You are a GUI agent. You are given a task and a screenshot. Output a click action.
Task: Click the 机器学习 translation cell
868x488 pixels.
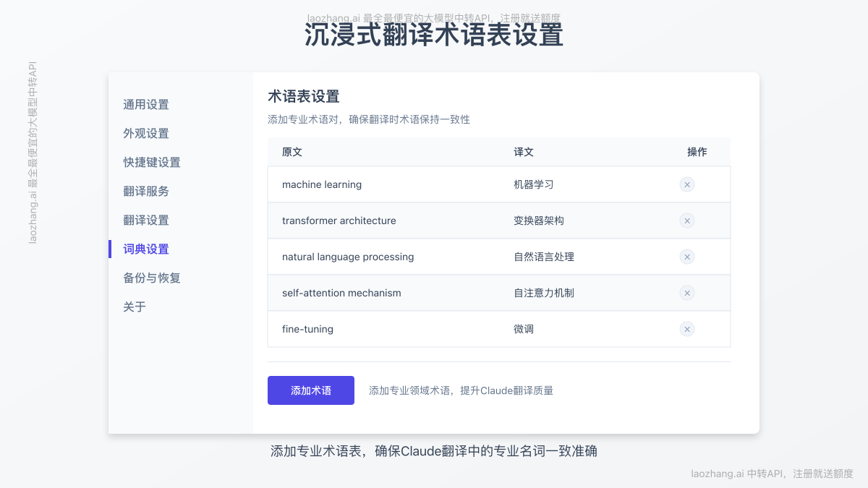pos(534,184)
